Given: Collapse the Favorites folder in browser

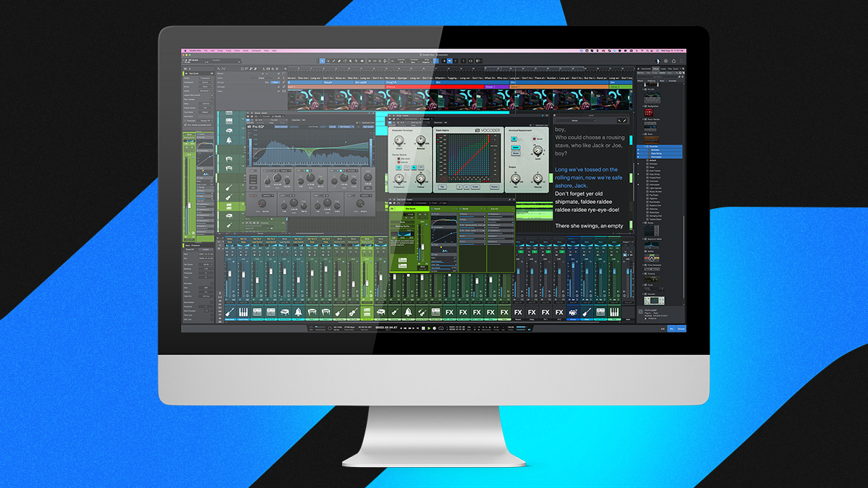Looking at the screenshot, I should coord(644,147).
